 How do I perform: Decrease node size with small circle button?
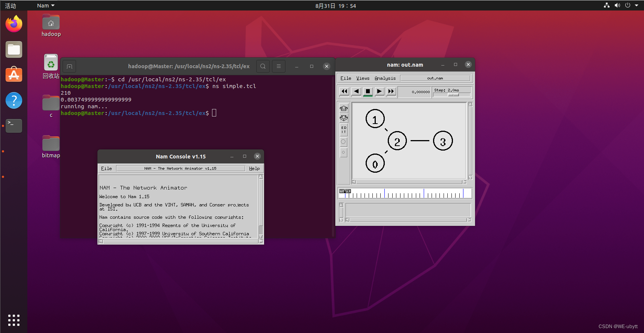click(343, 152)
